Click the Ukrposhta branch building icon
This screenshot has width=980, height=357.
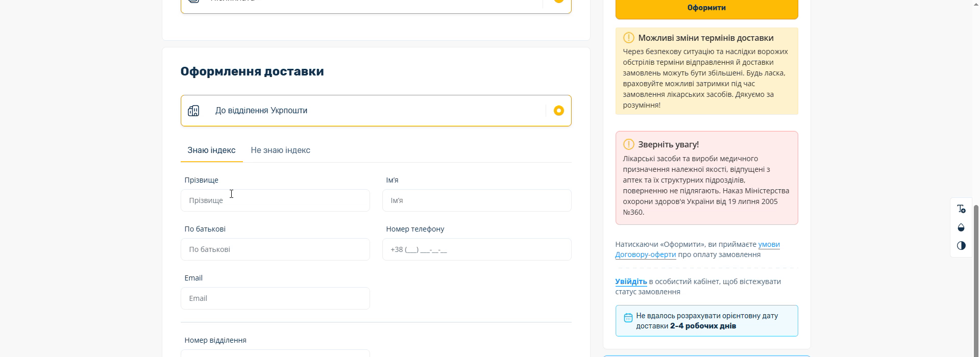tap(193, 111)
